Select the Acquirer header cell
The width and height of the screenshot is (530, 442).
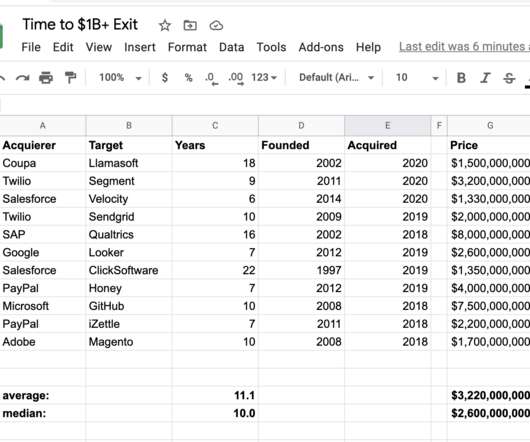(x=43, y=145)
